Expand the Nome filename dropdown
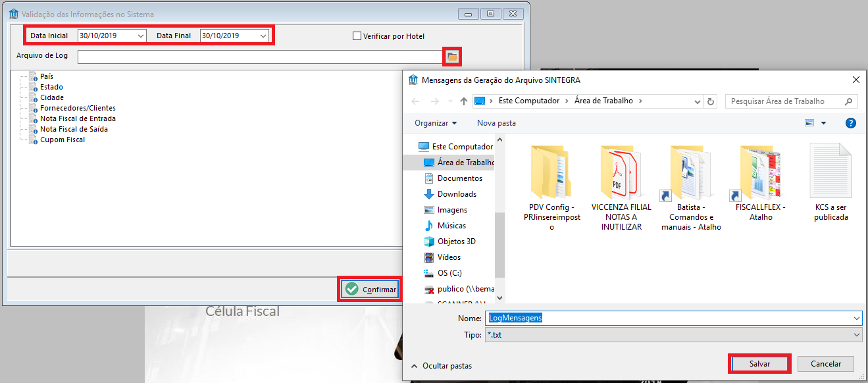The image size is (868, 383). point(856,318)
